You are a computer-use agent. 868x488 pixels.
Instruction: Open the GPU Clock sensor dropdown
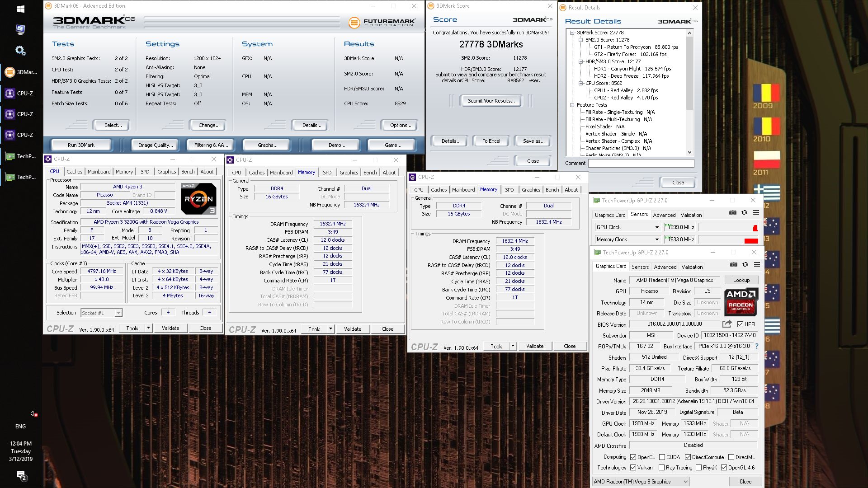(628, 227)
